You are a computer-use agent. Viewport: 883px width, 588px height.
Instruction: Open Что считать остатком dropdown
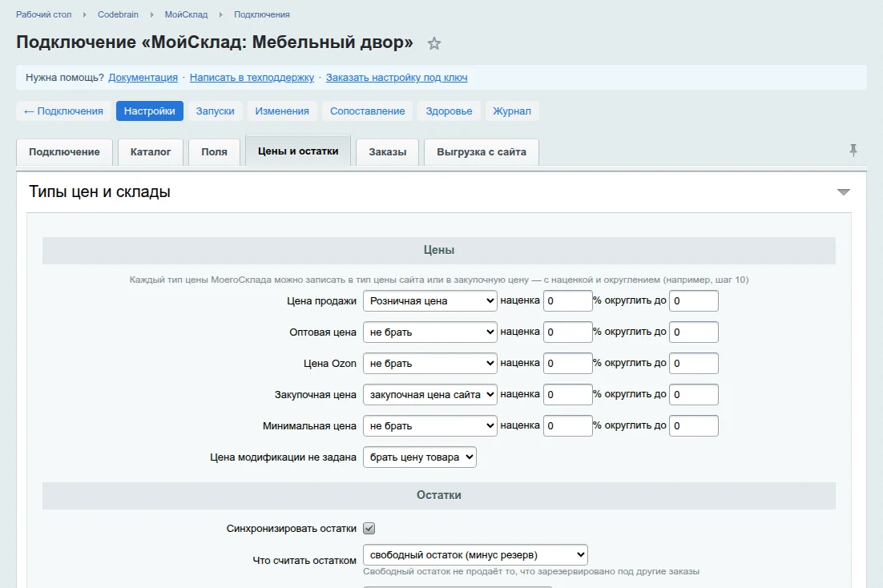[x=475, y=555]
